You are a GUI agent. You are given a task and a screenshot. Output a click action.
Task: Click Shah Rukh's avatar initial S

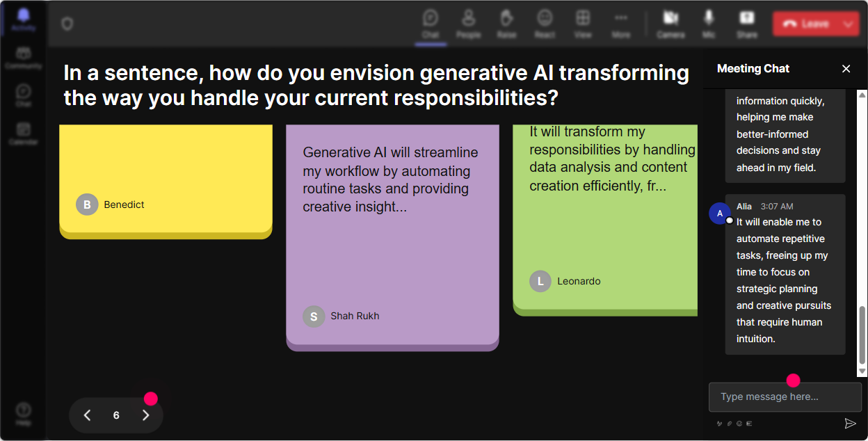[x=314, y=316]
